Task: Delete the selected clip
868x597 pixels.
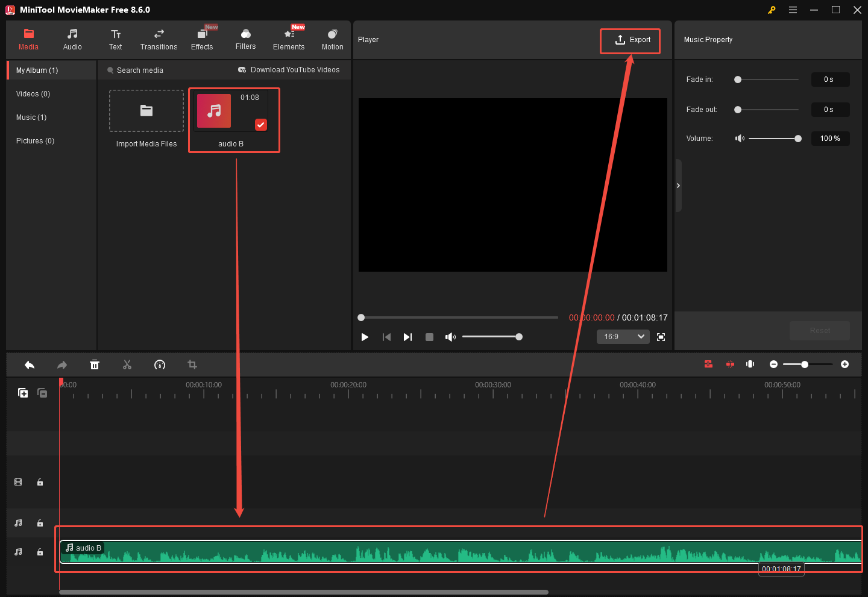Action: [95, 364]
